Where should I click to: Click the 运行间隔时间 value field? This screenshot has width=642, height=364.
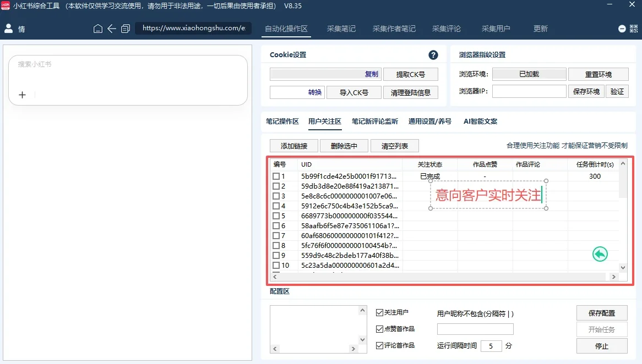click(x=491, y=346)
